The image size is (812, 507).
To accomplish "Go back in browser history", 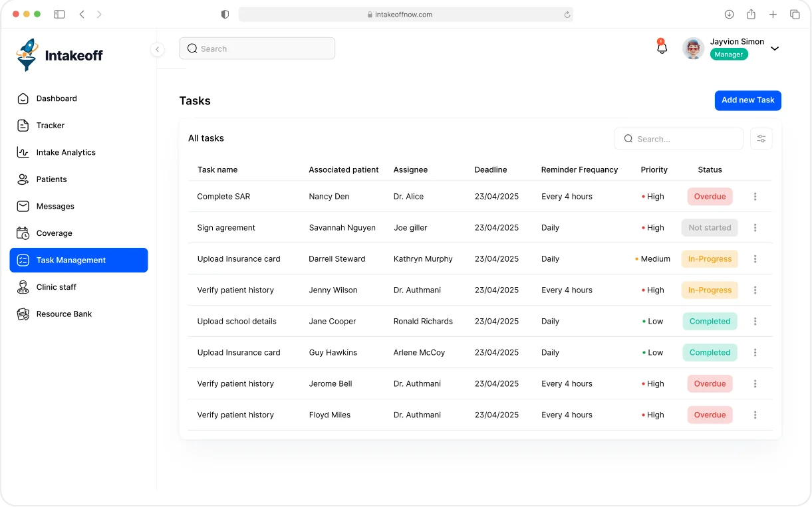I will (82, 14).
